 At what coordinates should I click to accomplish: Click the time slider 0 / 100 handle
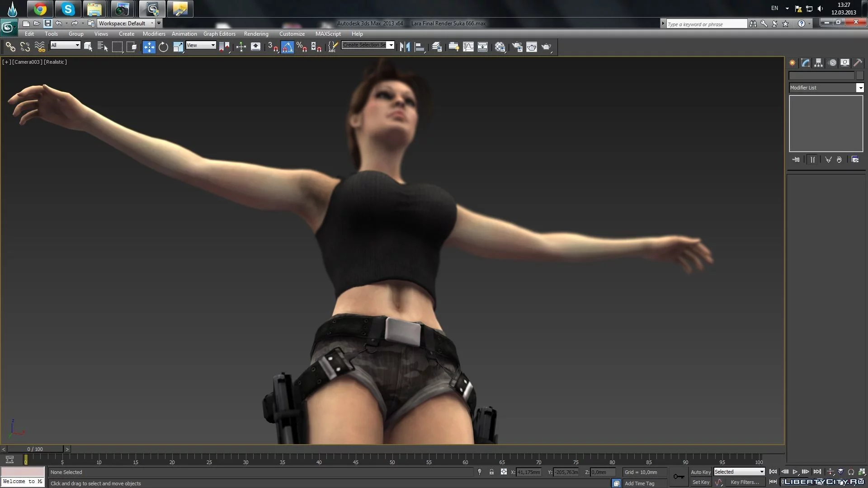pos(35,449)
